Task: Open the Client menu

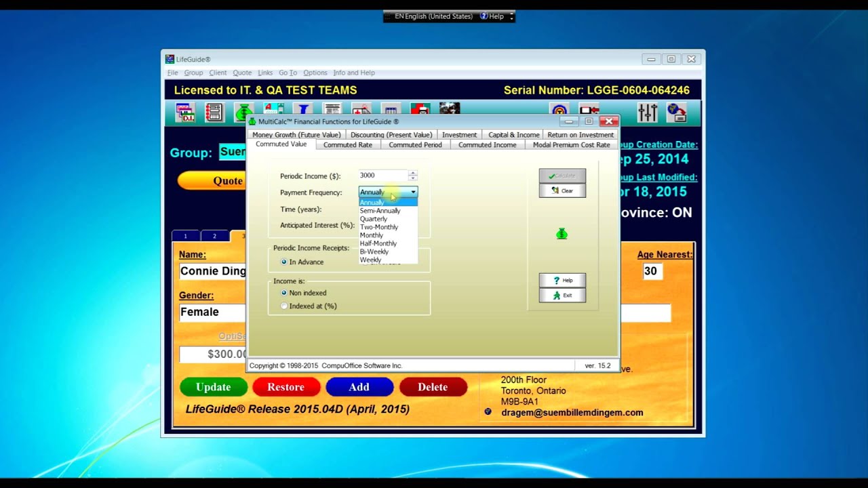Action: (x=218, y=73)
